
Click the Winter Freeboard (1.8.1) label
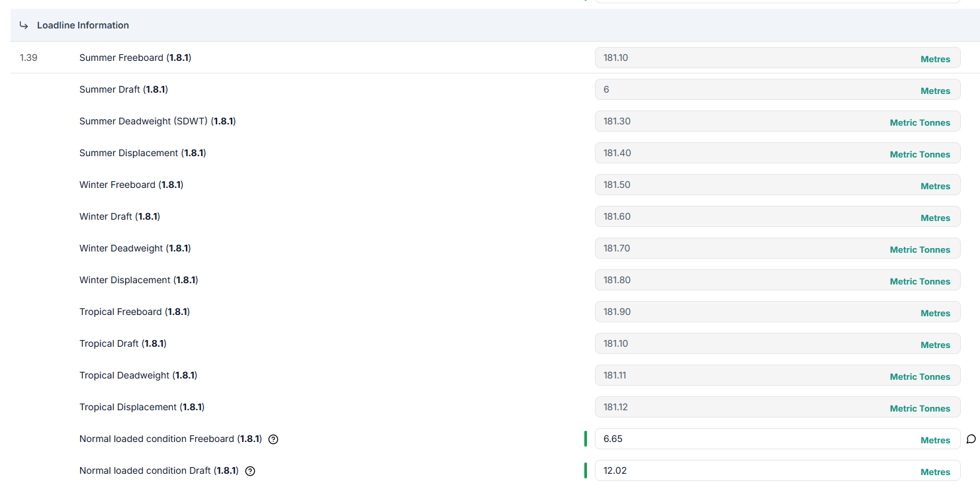[x=131, y=185]
